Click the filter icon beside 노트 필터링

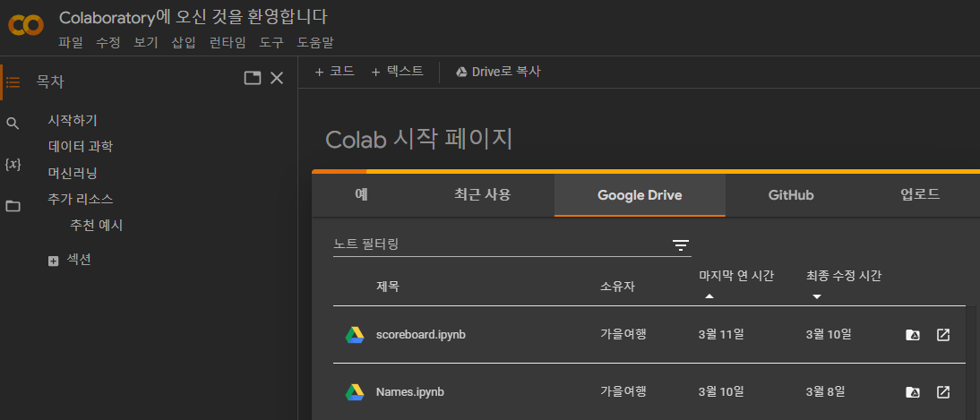point(681,245)
